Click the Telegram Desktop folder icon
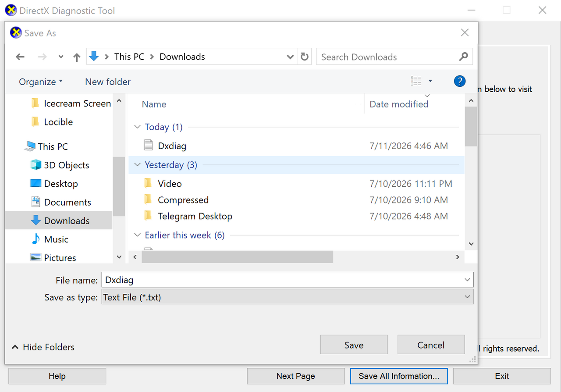561x392 pixels. [148, 216]
